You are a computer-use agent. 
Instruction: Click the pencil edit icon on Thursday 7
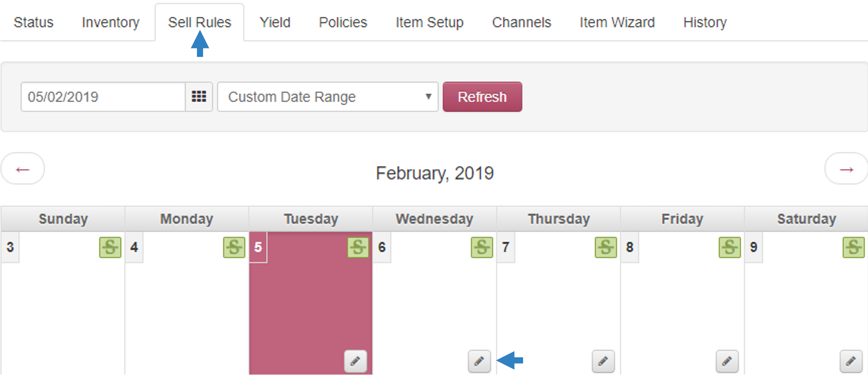(x=603, y=361)
